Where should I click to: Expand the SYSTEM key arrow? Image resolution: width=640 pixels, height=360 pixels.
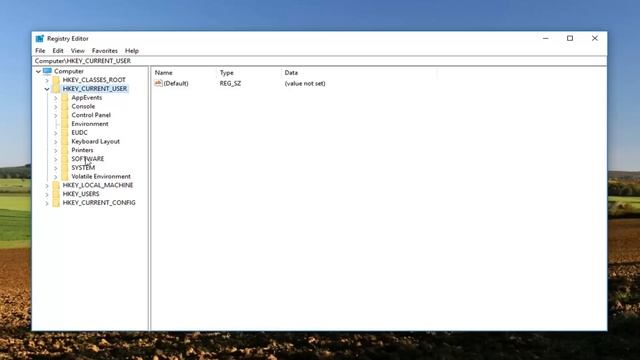tap(56, 168)
